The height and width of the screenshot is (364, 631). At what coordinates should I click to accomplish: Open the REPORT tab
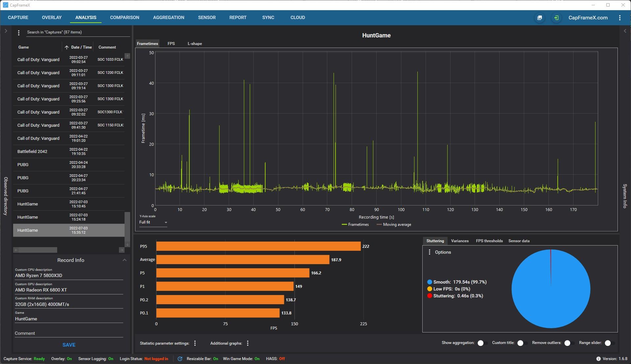[238, 18]
